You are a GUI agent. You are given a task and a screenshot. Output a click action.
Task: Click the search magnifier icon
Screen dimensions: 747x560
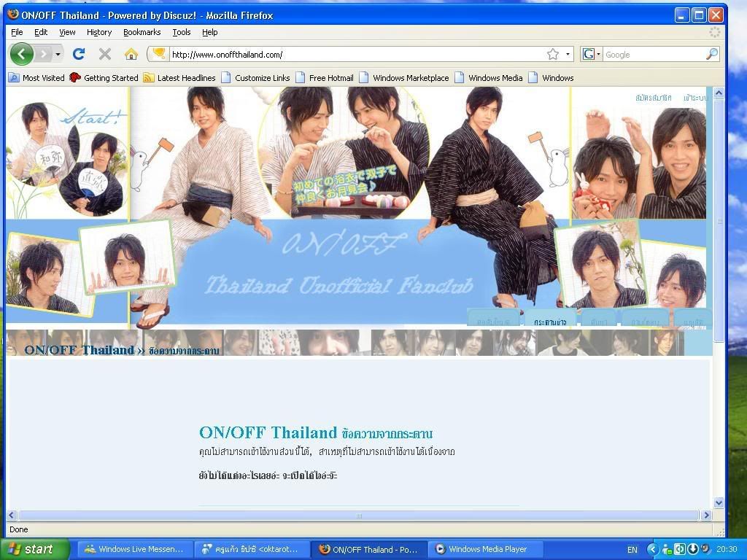coord(712,54)
